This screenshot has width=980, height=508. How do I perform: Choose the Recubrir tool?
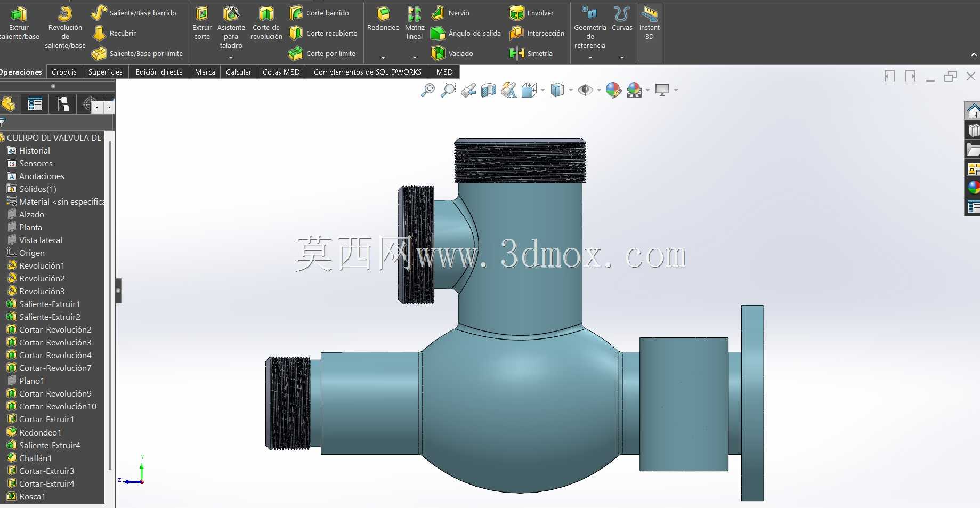point(115,33)
